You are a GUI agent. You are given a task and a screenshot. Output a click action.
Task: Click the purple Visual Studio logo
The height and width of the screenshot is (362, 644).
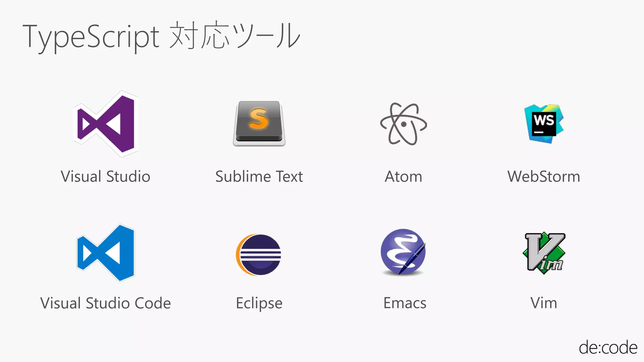(x=106, y=124)
